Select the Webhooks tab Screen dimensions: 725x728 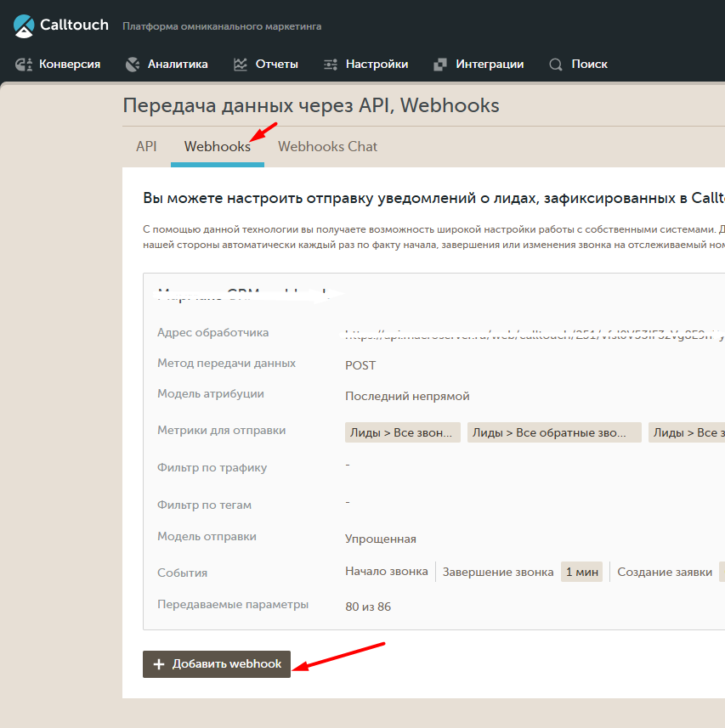pos(218,147)
